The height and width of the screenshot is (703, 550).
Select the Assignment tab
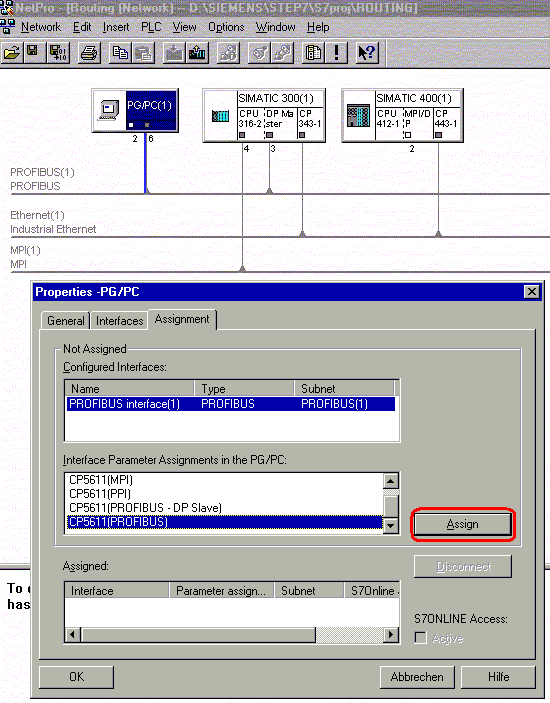(x=182, y=319)
